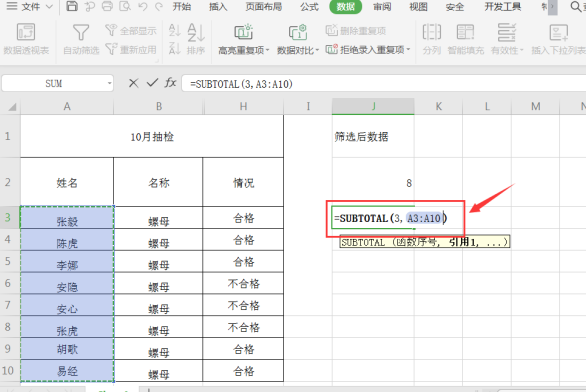This screenshot has height=392, width=586.
Task: Click the 筛选后数据 cell
Action: click(373, 136)
